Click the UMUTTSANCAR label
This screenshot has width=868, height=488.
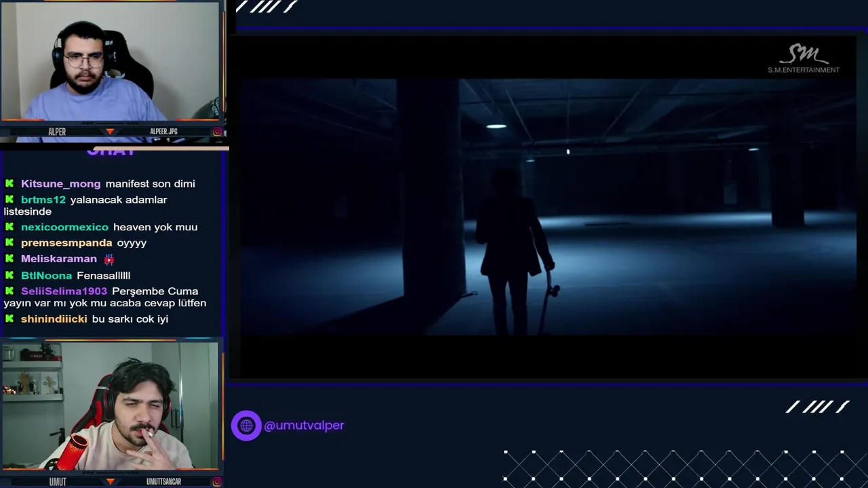[163, 482]
